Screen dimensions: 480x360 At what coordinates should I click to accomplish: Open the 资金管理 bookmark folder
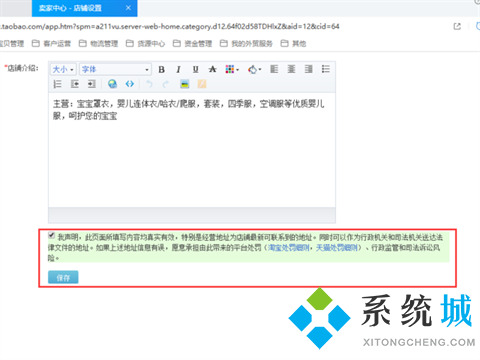coord(193,43)
